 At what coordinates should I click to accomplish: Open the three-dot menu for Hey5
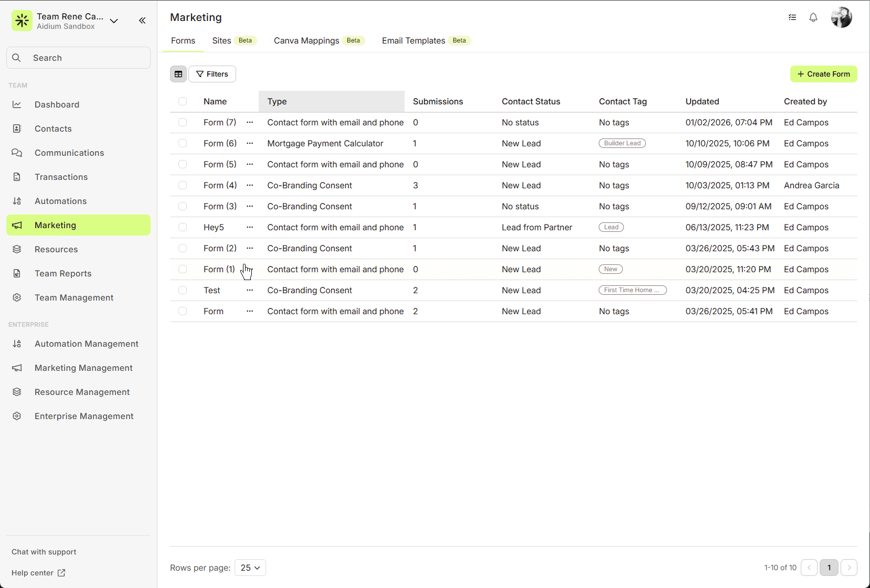point(250,227)
